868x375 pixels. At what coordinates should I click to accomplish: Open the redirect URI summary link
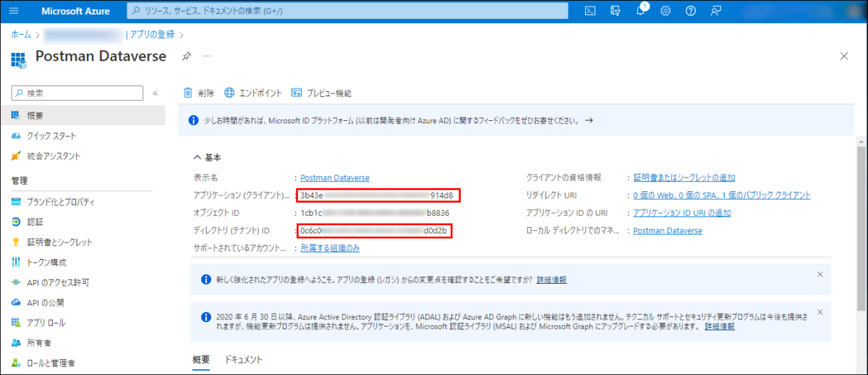[x=722, y=195]
